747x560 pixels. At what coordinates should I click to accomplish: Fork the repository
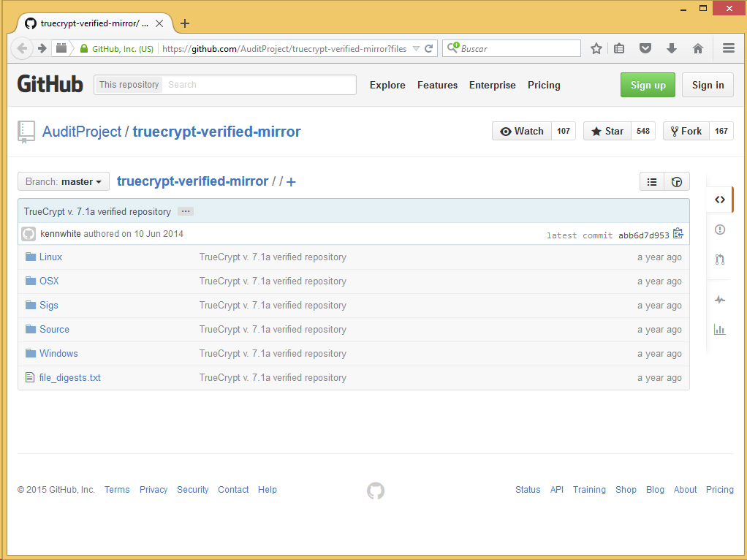click(x=686, y=131)
